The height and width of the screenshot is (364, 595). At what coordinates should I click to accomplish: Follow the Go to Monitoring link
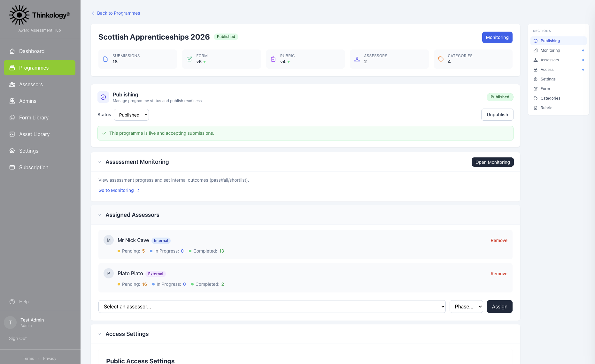(119, 190)
